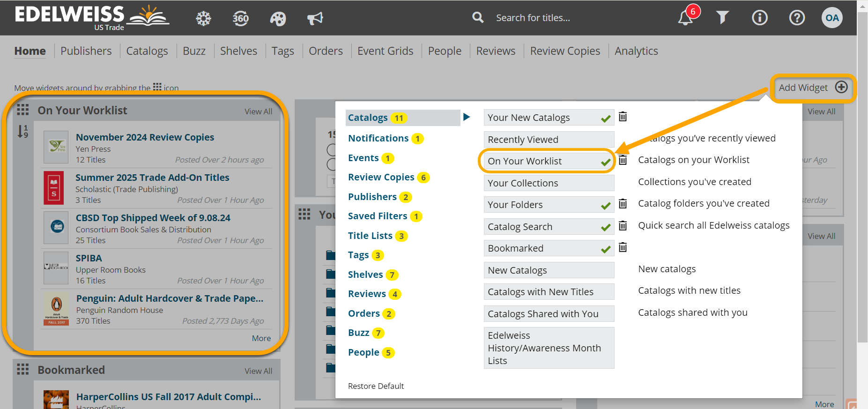Remove the Your Folders widget trash icon
The width and height of the screenshot is (868, 409).
623,203
